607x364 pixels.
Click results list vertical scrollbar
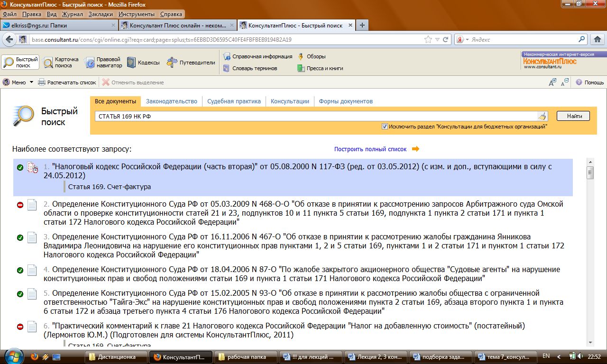[590, 253]
